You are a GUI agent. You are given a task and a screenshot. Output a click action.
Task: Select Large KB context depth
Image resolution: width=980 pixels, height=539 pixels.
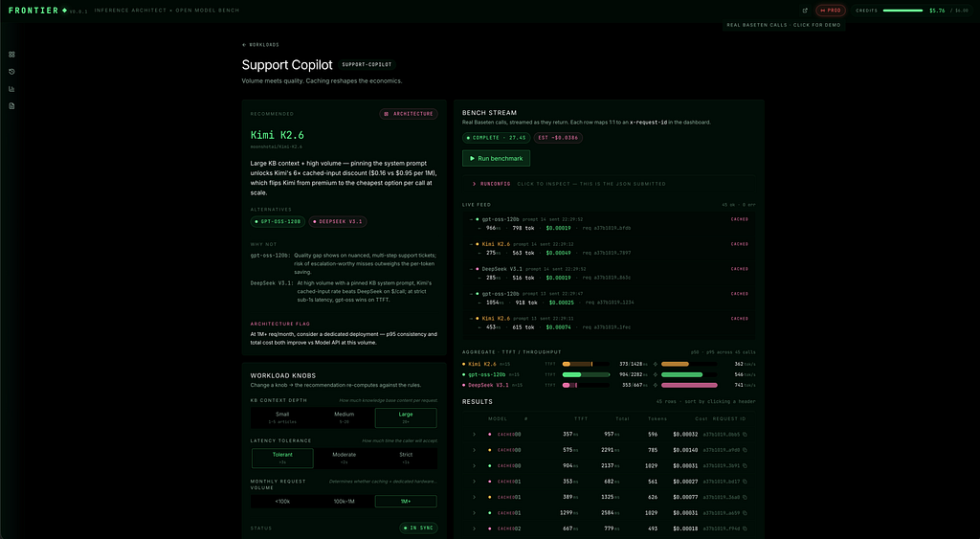[406, 417]
